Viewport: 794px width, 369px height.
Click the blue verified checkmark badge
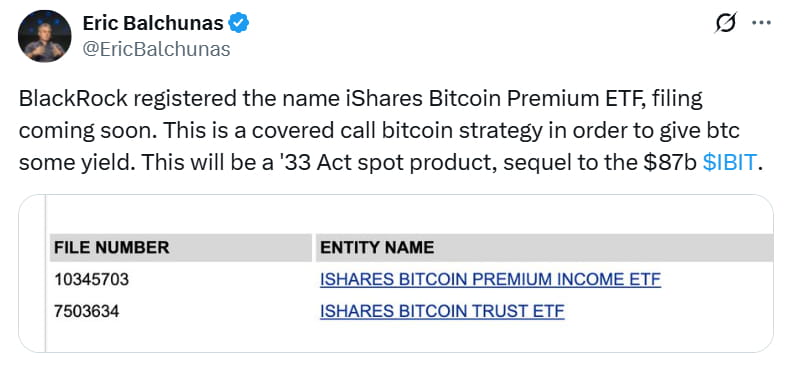(239, 23)
